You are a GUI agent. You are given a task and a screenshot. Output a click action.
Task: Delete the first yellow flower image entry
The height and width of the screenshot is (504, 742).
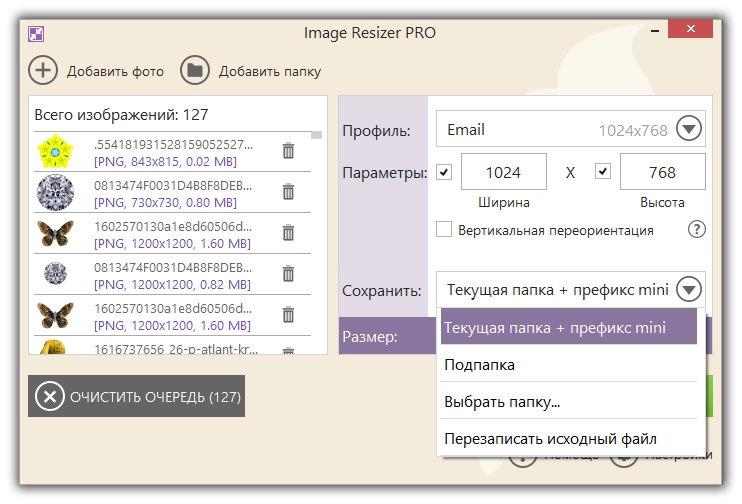click(x=288, y=151)
